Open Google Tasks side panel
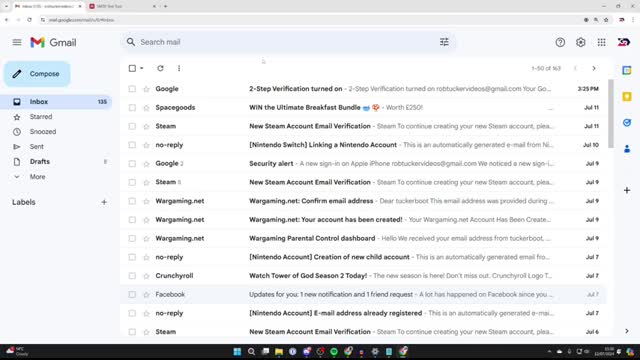The width and height of the screenshot is (640, 360). (x=627, y=123)
